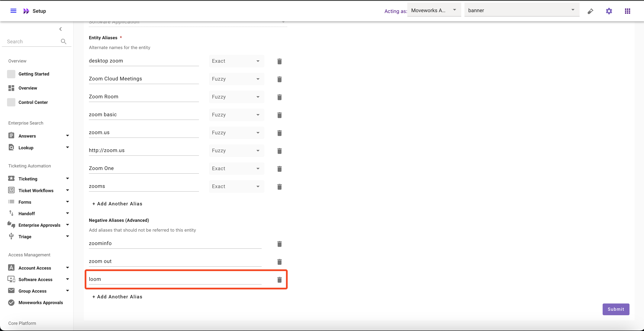Open Moveworks Approvals in sidebar
The width and height of the screenshot is (644, 331).
tap(41, 302)
